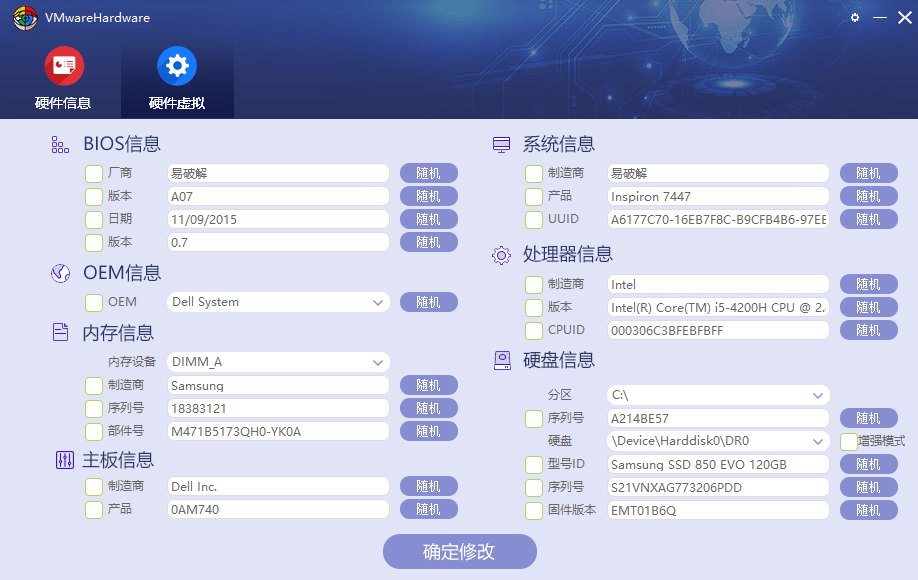Click the disk 序列号 S21VNXAG773206PDD field
This screenshot has width=918, height=580.
718,488
